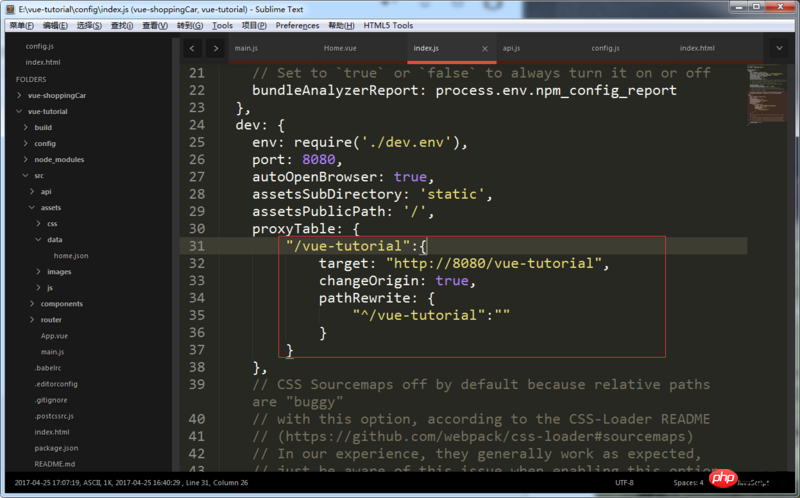Switch to the index.html tab
The width and height of the screenshot is (800, 498).
[697, 48]
